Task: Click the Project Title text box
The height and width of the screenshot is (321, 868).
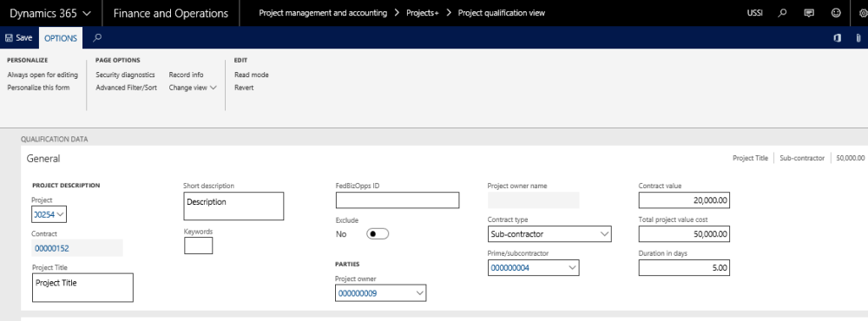Action: [82, 287]
